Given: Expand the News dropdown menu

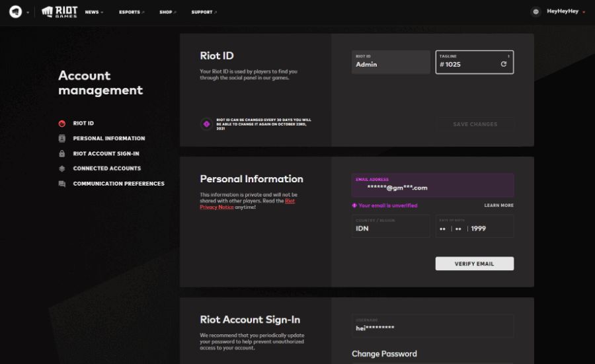Looking at the screenshot, I should pyautogui.click(x=94, y=12).
